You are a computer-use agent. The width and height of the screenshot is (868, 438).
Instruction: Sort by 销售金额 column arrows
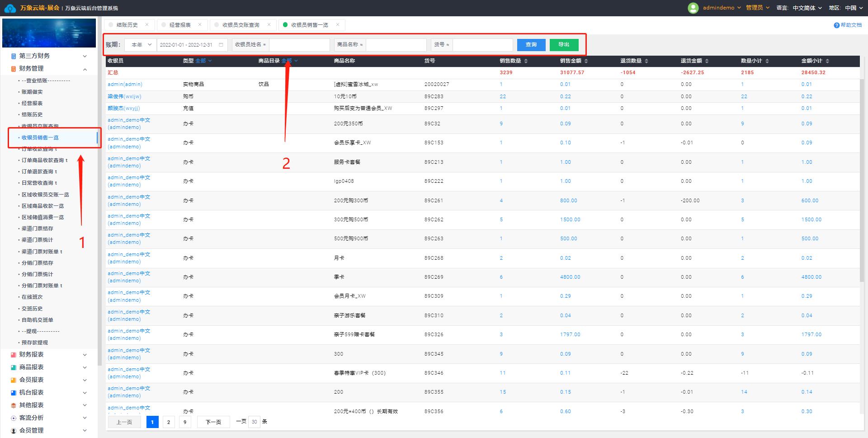(x=586, y=61)
